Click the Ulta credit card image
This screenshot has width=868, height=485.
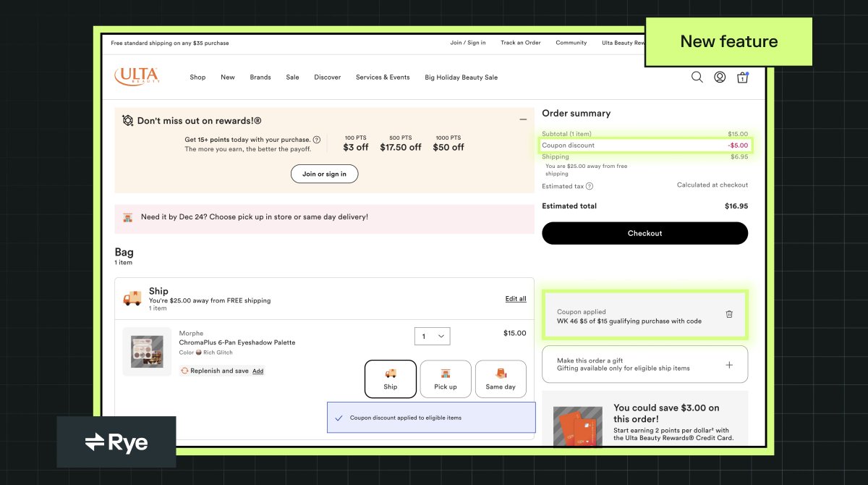[x=578, y=426]
